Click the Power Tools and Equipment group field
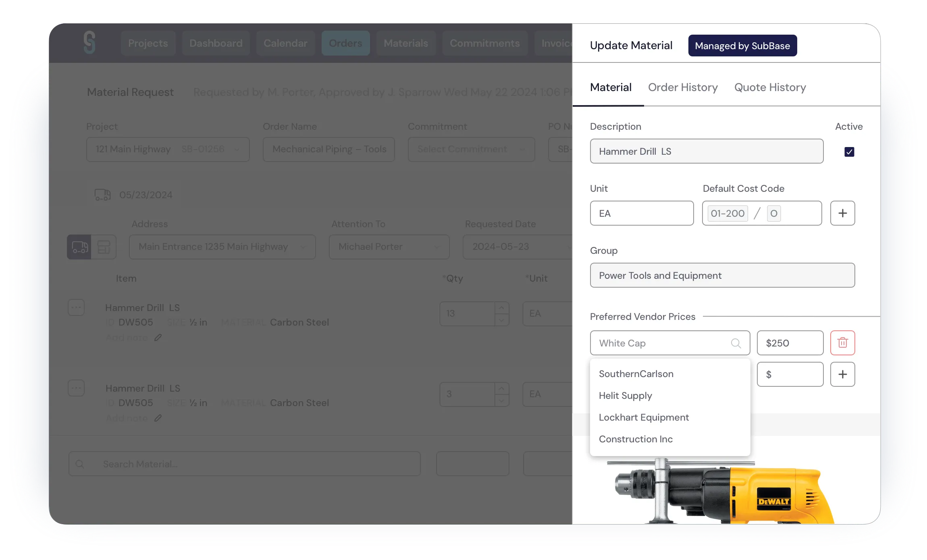 point(722,275)
